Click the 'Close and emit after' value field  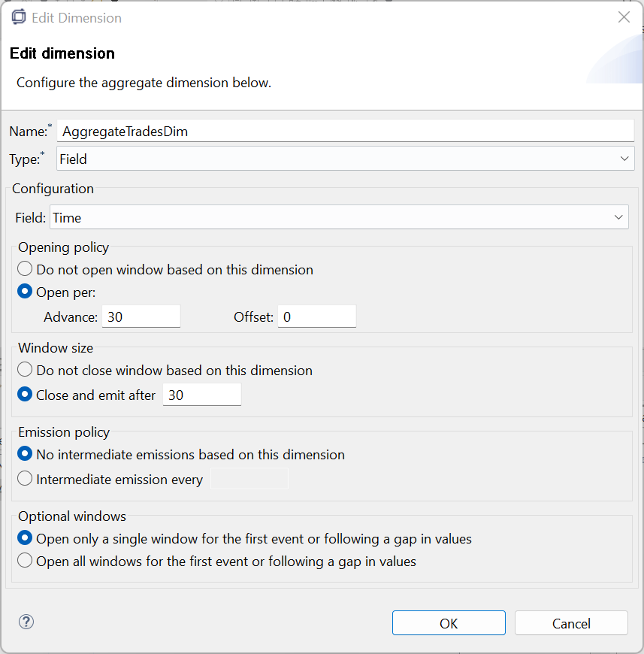point(202,395)
